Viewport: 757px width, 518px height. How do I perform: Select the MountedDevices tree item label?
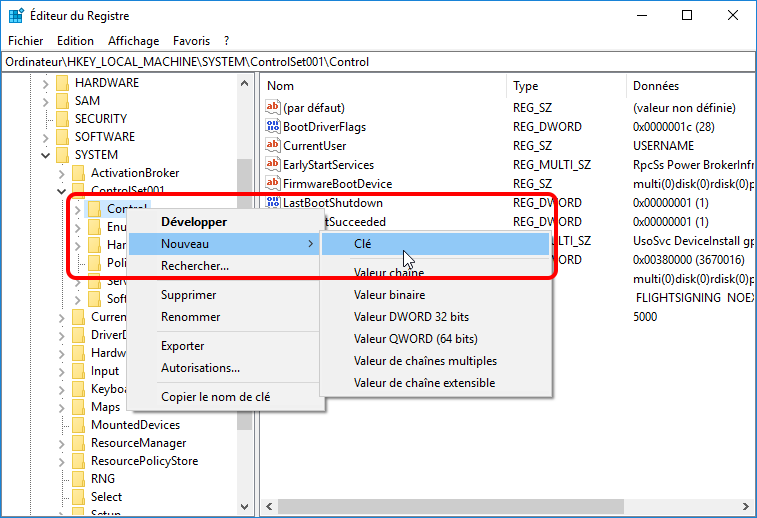[x=136, y=425]
